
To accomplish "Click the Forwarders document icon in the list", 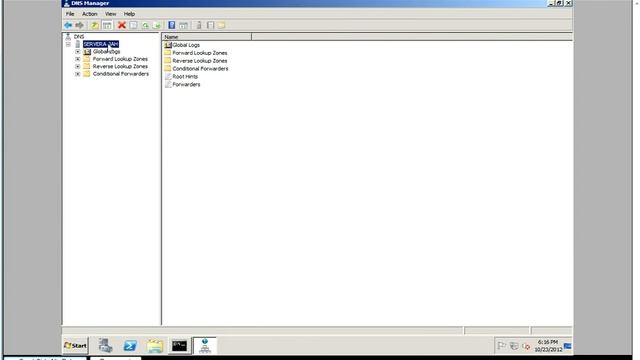I will tap(168, 84).
